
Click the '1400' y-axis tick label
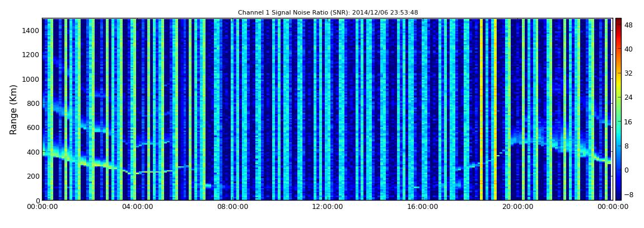coord(31,30)
